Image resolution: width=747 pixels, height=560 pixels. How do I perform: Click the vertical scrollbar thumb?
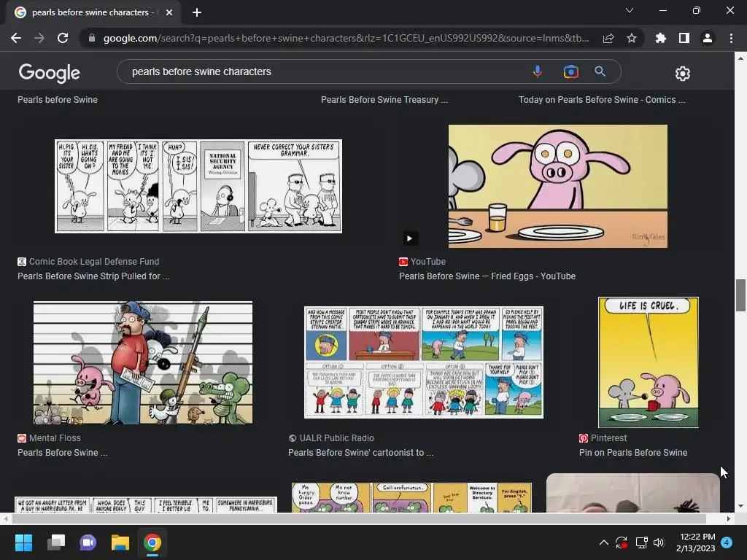tap(740, 295)
